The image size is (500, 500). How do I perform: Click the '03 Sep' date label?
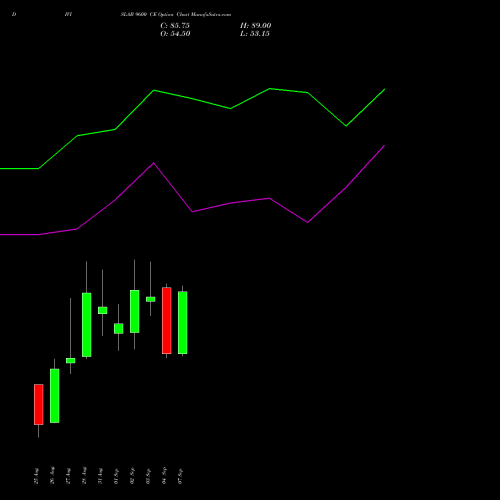tap(148, 476)
